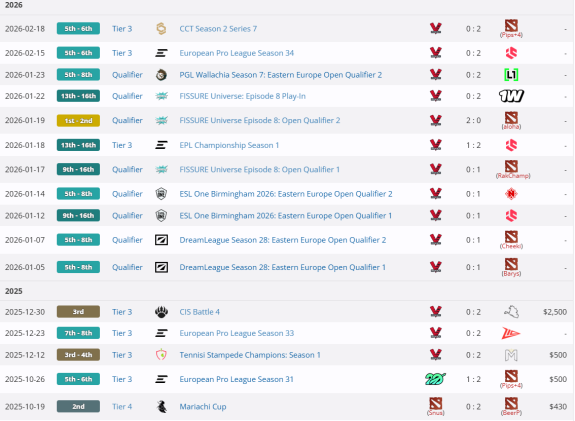Click the Tier 4 link in Mariachi Cup row
The image size is (575, 421).
click(x=122, y=407)
